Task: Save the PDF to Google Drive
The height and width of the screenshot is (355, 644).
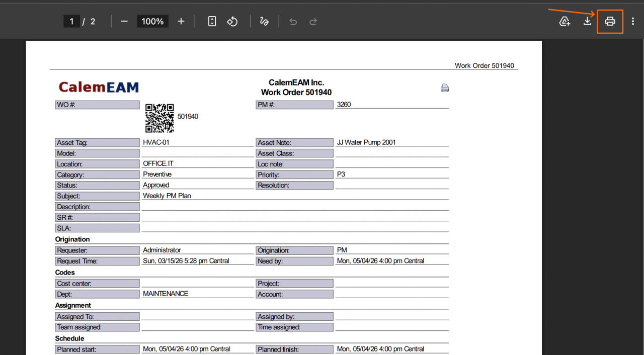Action: [x=565, y=21]
